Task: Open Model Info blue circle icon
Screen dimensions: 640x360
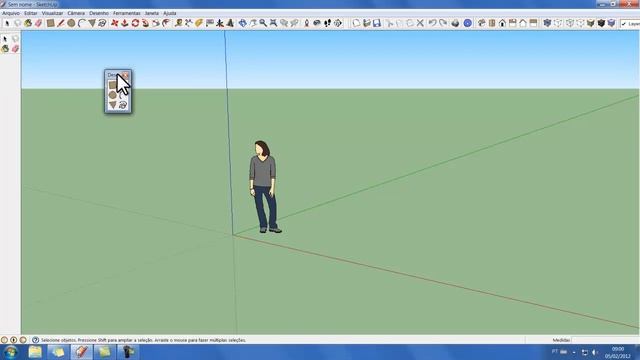Action: point(467,23)
